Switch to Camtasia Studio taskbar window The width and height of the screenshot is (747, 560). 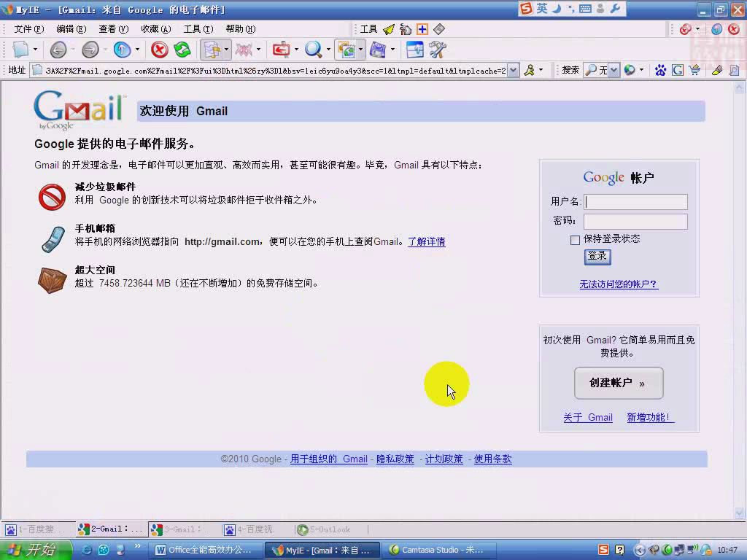(439, 550)
